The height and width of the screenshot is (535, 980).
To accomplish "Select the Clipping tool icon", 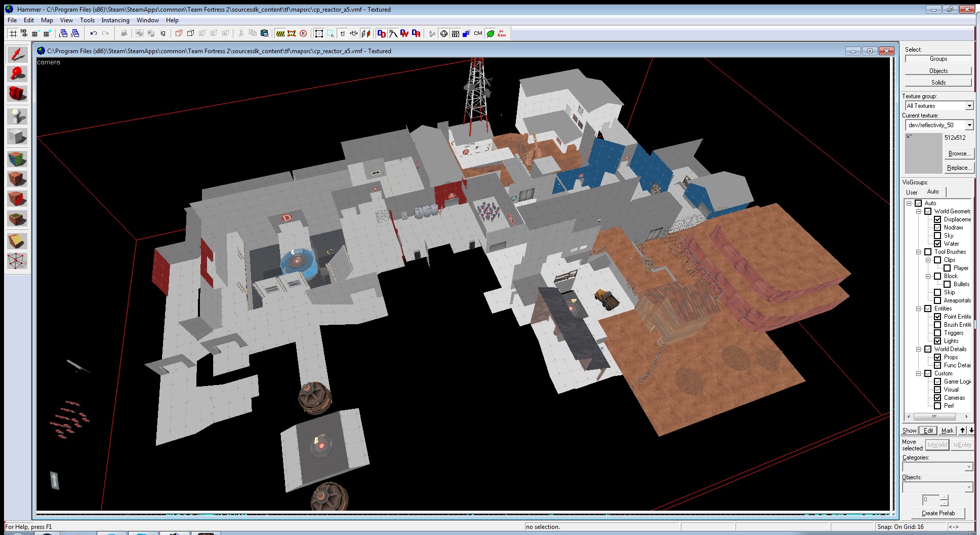I will pyautogui.click(x=17, y=241).
